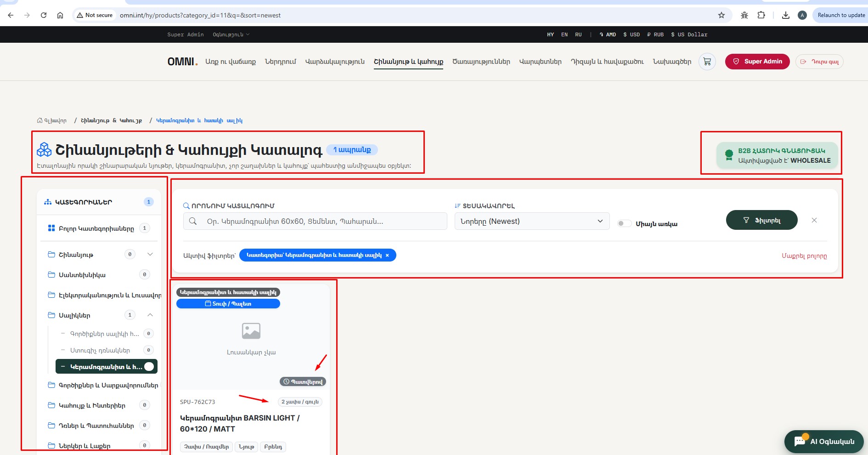Click the Գլխավոր home breadcrumb

click(52, 120)
